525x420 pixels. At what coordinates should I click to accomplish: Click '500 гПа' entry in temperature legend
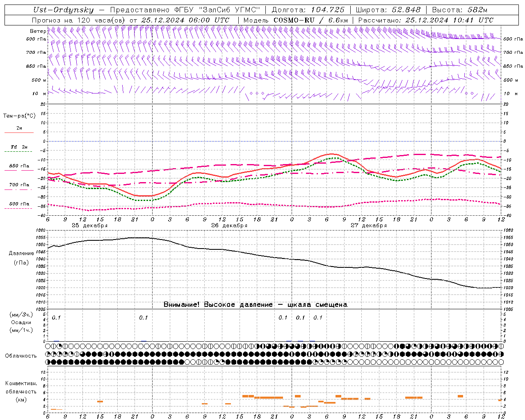point(19,204)
